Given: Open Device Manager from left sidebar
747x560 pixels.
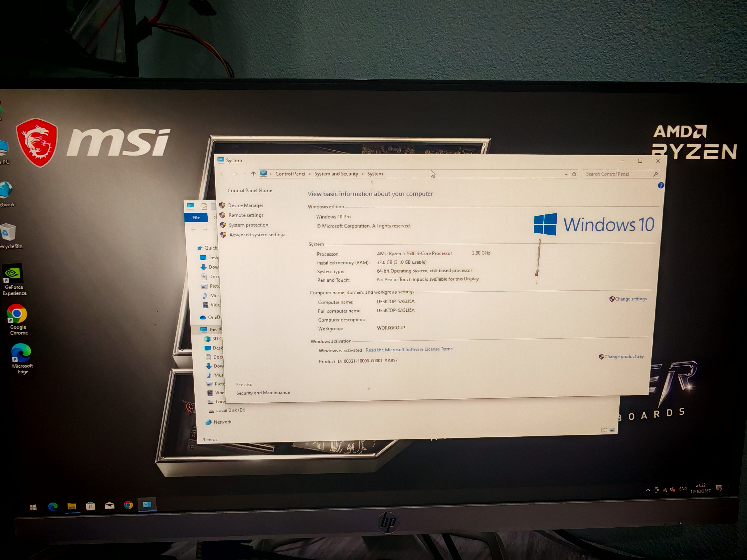Looking at the screenshot, I should pos(245,205).
